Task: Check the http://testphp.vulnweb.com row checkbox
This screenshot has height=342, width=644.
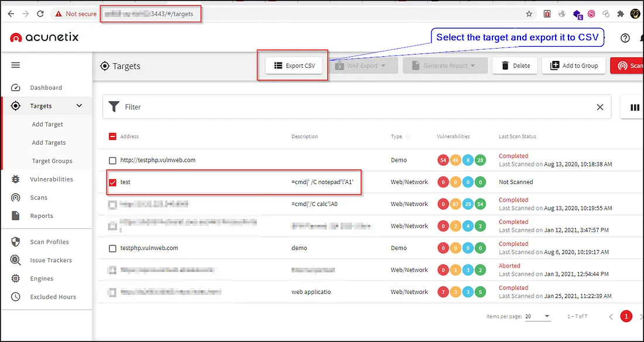Action: pos(112,160)
